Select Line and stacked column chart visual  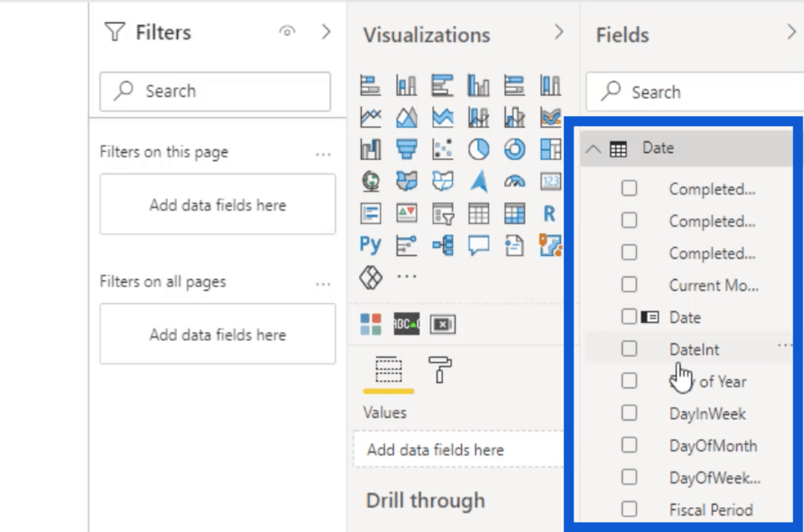[478, 117]
